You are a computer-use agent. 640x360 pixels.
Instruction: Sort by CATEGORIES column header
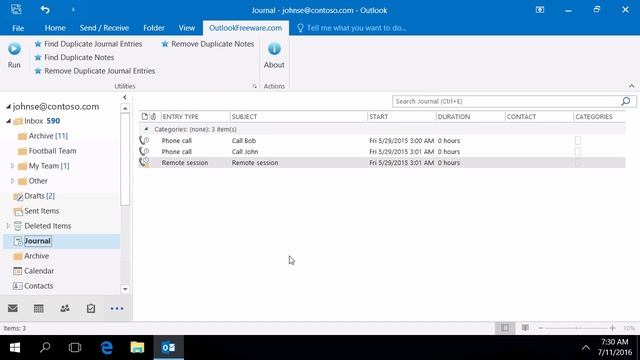click(599, 117)
